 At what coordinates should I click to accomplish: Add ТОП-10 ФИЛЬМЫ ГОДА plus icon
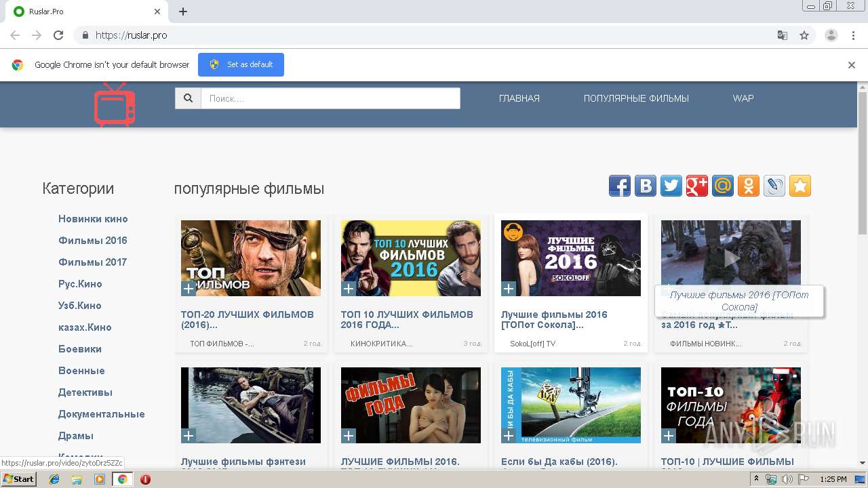(x=669, y=436)
